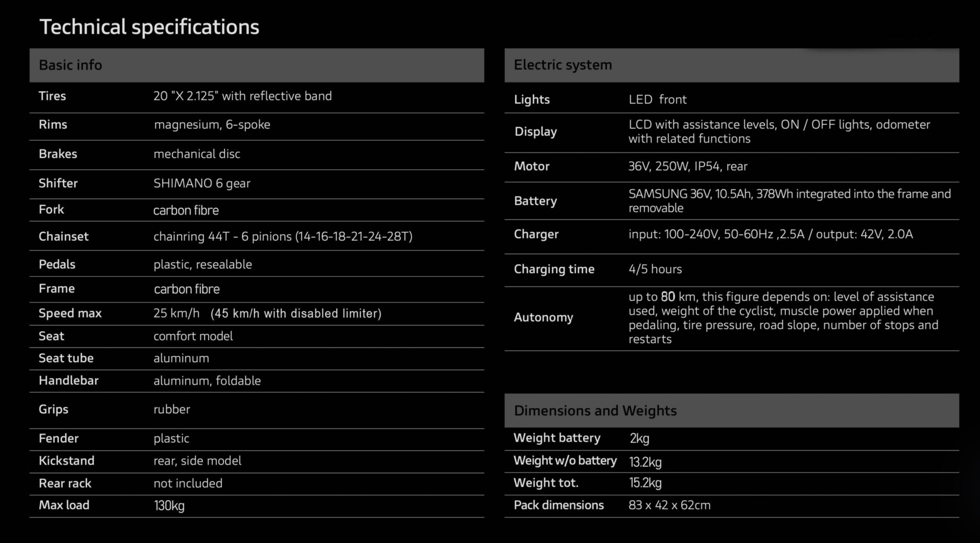
Task: Click the Tires row label
Action: (x=52, y=96)
